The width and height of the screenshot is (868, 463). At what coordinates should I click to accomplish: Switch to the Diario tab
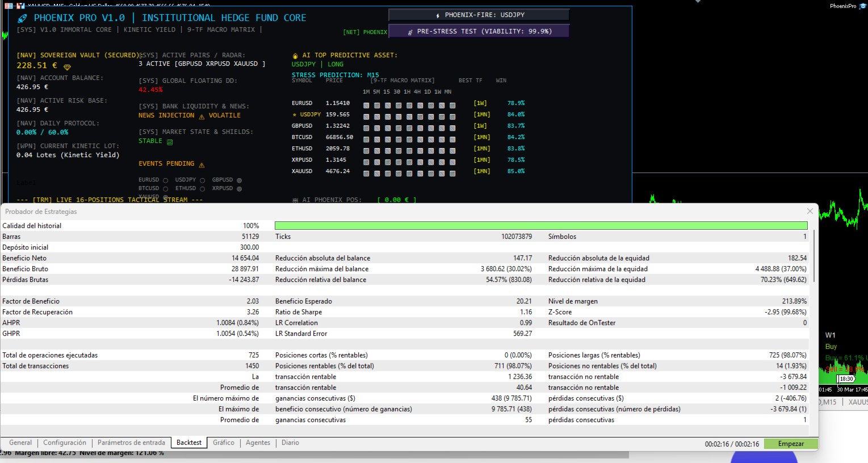tap(290, 443)
